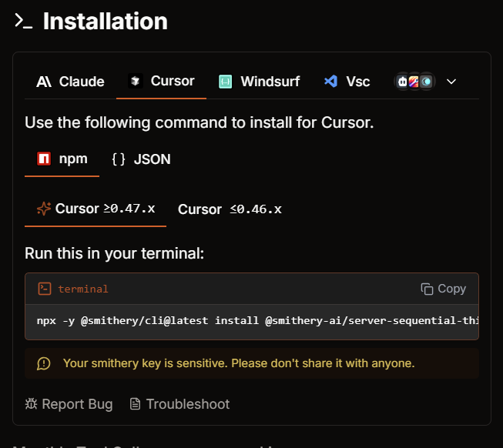
Task: Click the curly braces JSON icon
Action: [119, 159]
